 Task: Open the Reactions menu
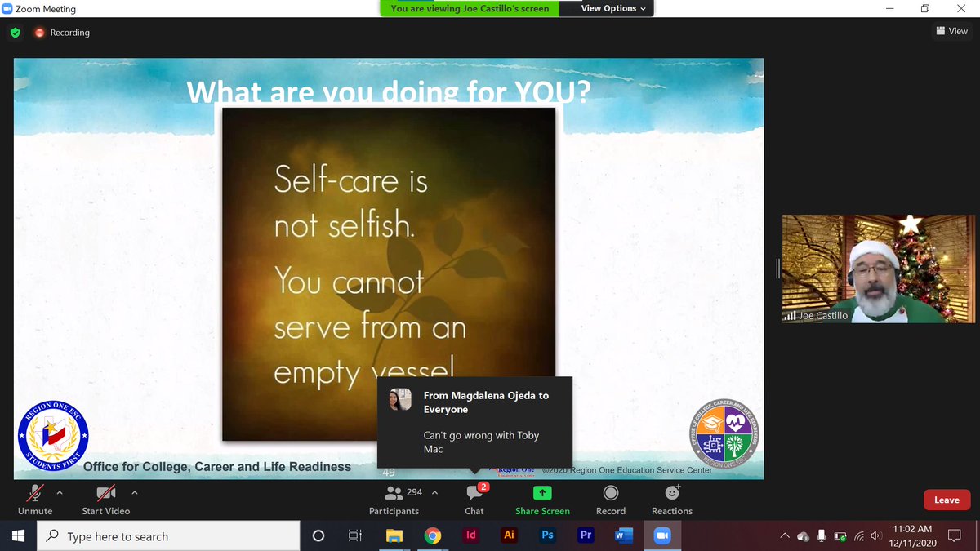[x=672, y=499]
